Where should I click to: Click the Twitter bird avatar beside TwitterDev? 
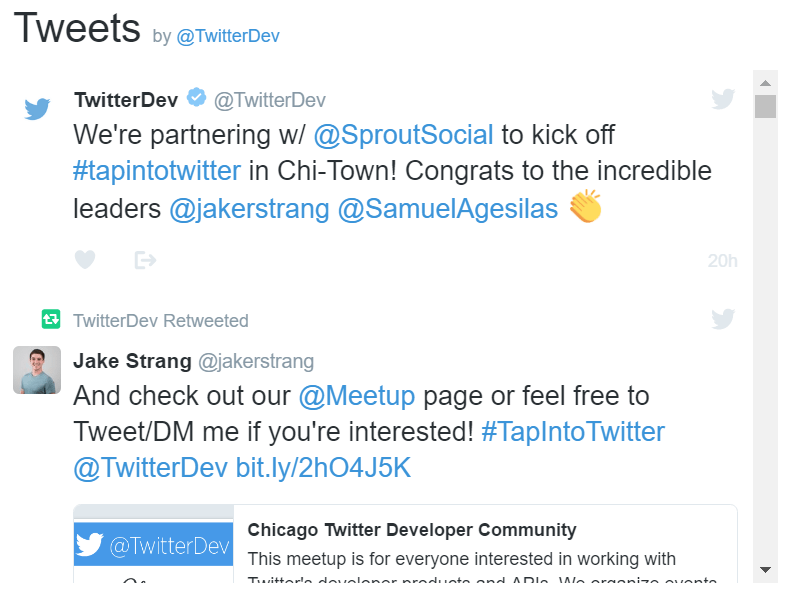[37, 108]
